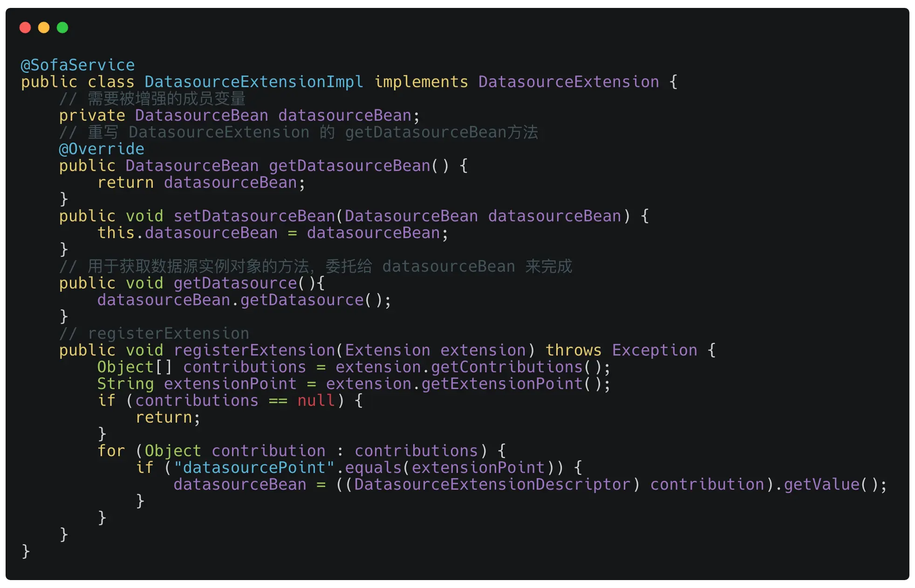Click the red close window dot
Screen dimensions: 915x588
click(x=25, y=28)
